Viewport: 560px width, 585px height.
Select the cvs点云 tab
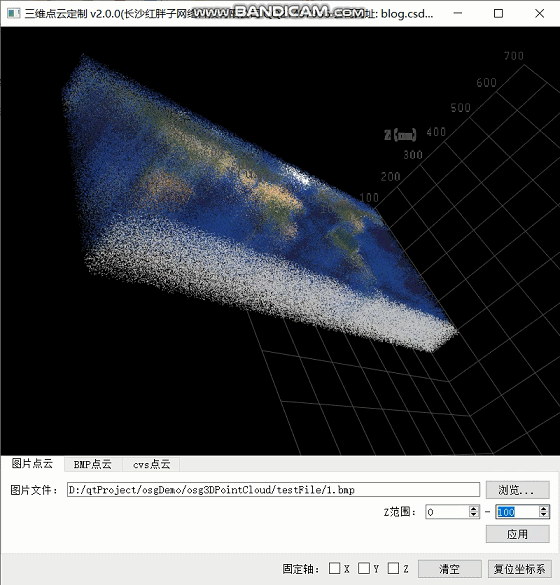[x=151, y=464]
